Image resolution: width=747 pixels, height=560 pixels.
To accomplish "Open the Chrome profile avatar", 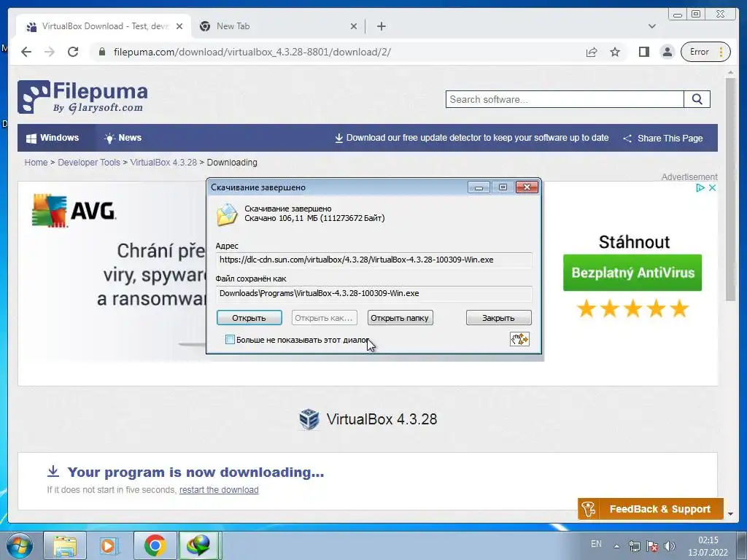I will (x=667, y=52).
